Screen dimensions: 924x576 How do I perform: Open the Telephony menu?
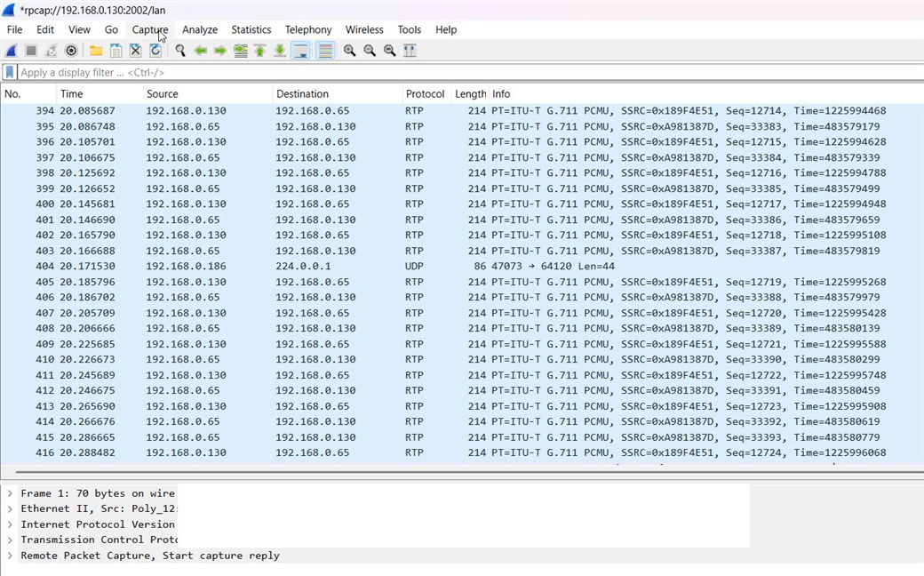point(308,29)
